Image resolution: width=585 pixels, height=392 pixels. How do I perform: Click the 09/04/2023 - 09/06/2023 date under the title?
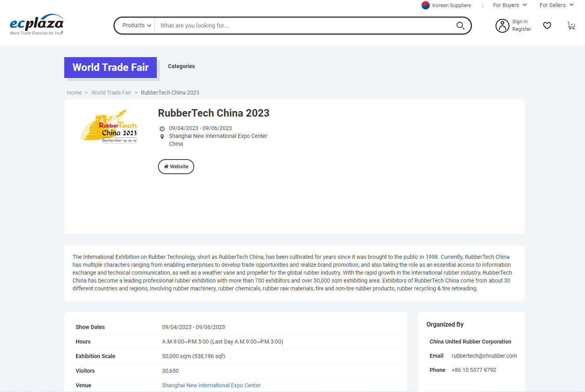click(x=201, y=128)
